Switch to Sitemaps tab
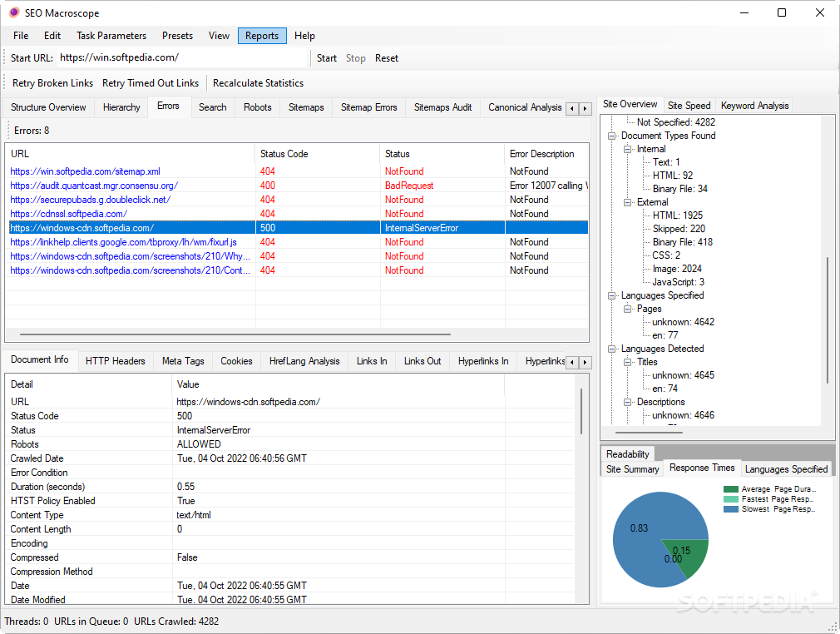840x634 pixels. [306, 107]
